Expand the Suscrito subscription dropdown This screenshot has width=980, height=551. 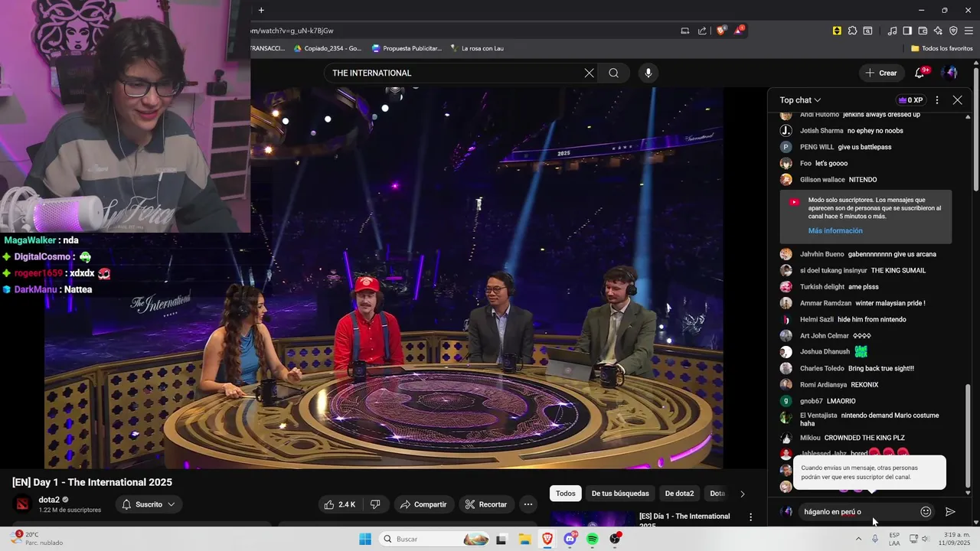click(x=149, y=504)
